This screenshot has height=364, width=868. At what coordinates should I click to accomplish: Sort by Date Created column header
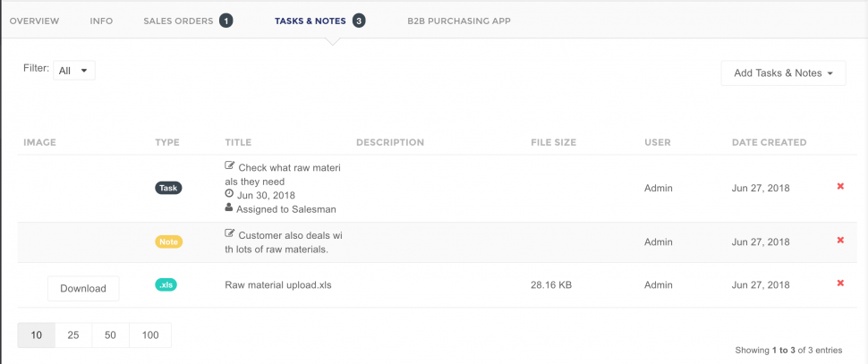[769, 142]
